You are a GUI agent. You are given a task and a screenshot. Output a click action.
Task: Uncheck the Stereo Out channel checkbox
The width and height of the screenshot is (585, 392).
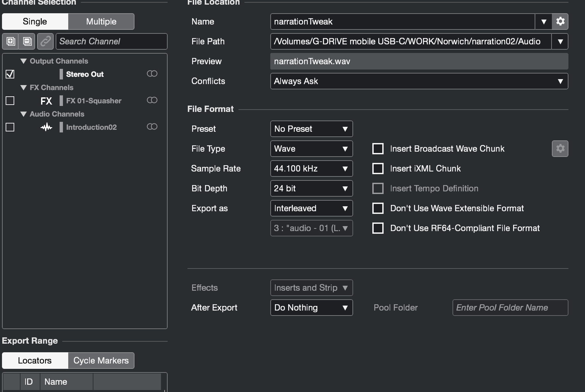click(10, 74)
